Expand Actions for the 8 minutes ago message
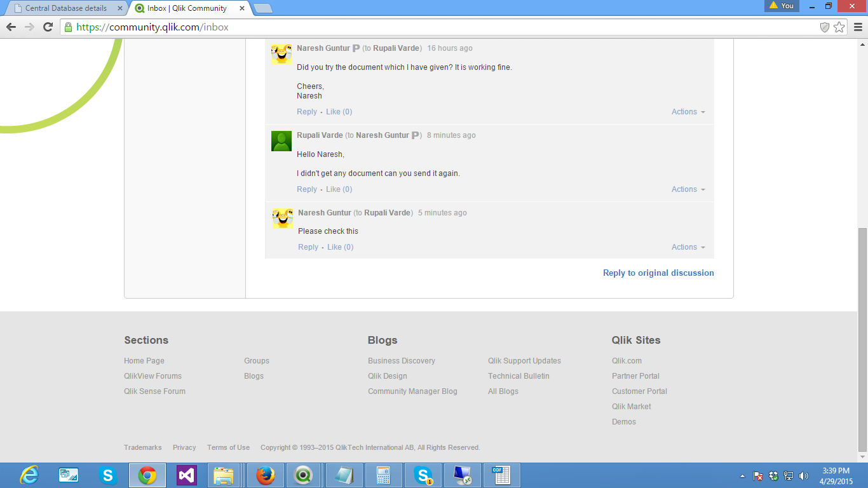This screenshot has height=488, width=868. click(x=688, y=189)
